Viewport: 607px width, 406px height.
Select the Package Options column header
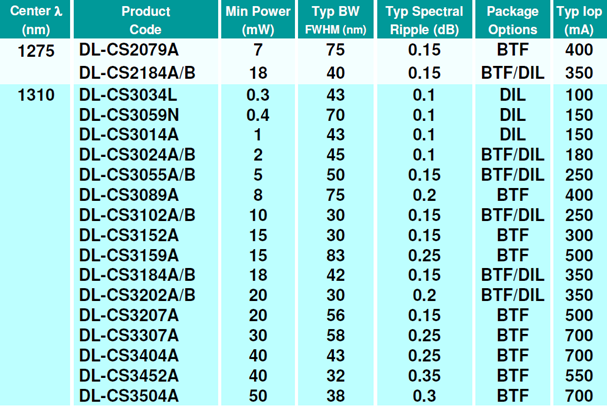pyautogui.click(x=513, y=20)
